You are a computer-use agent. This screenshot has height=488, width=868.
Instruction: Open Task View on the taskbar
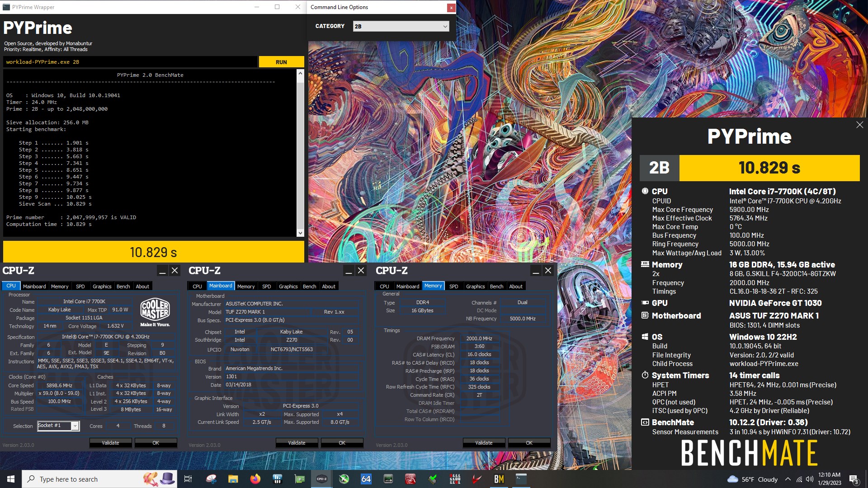tap(188, 479)
